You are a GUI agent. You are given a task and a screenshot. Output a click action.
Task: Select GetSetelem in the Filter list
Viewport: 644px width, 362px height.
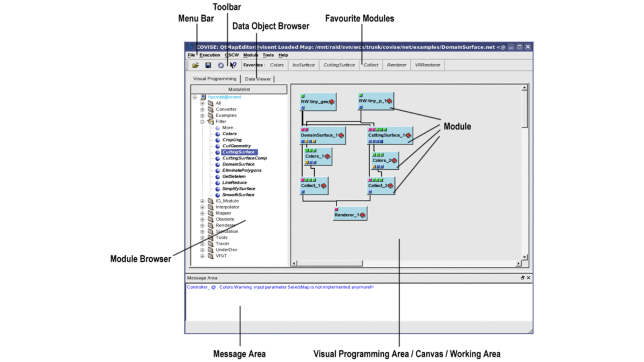click(x=234, y=176)
